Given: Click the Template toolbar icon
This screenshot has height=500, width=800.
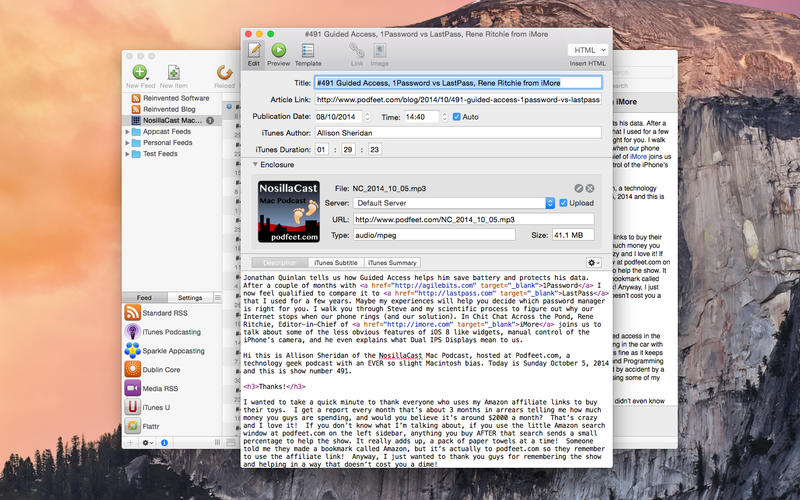Looking at the screenshot, I should coord(308,50).
